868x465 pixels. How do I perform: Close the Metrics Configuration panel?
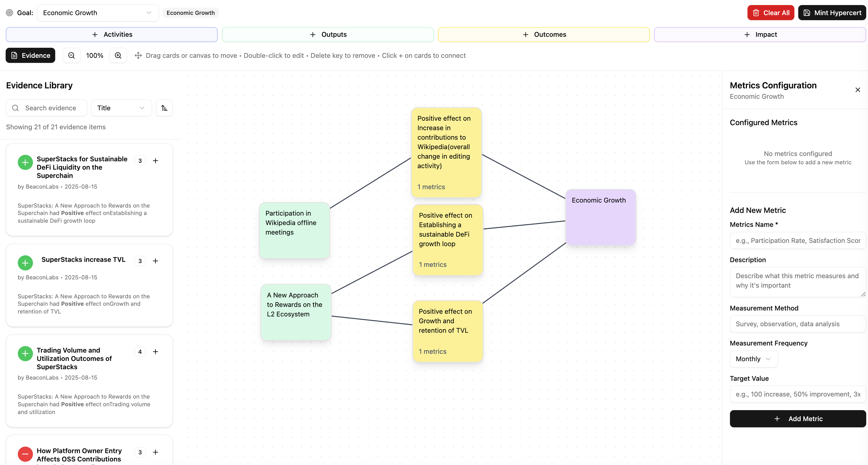[x=858, y=90]
